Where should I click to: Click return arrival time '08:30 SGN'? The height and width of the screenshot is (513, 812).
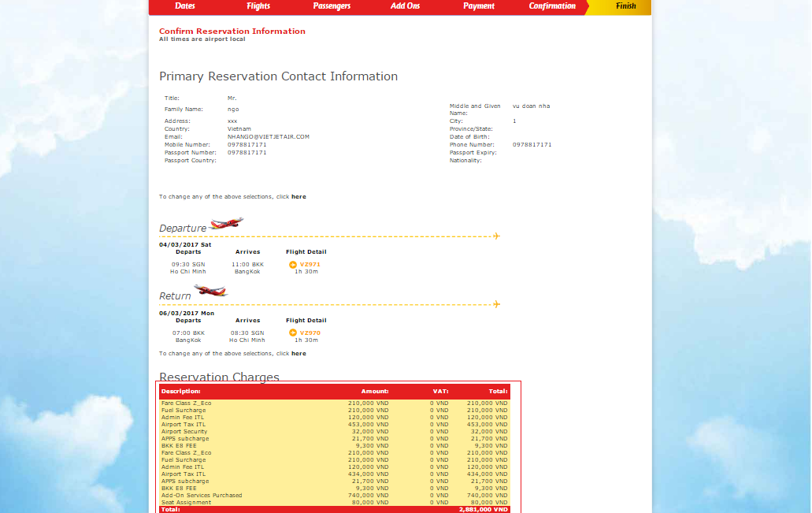pyautogui.click(x=247, y=333)
